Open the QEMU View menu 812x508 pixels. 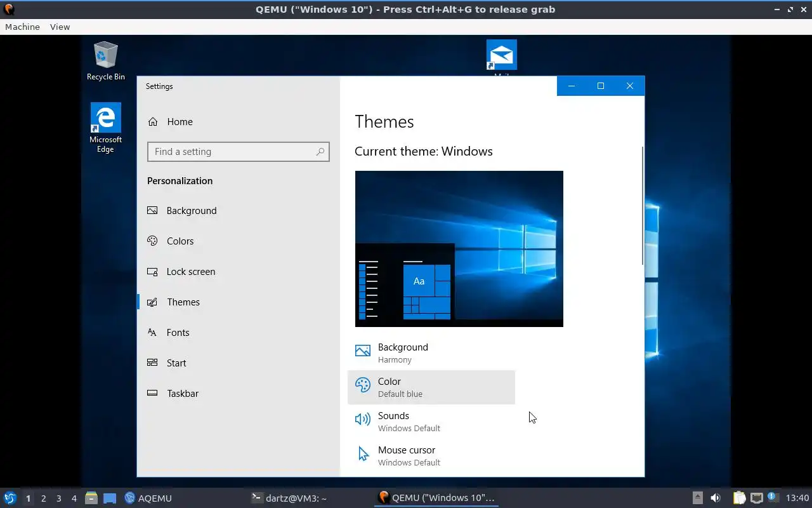click(x=60, y=27)
